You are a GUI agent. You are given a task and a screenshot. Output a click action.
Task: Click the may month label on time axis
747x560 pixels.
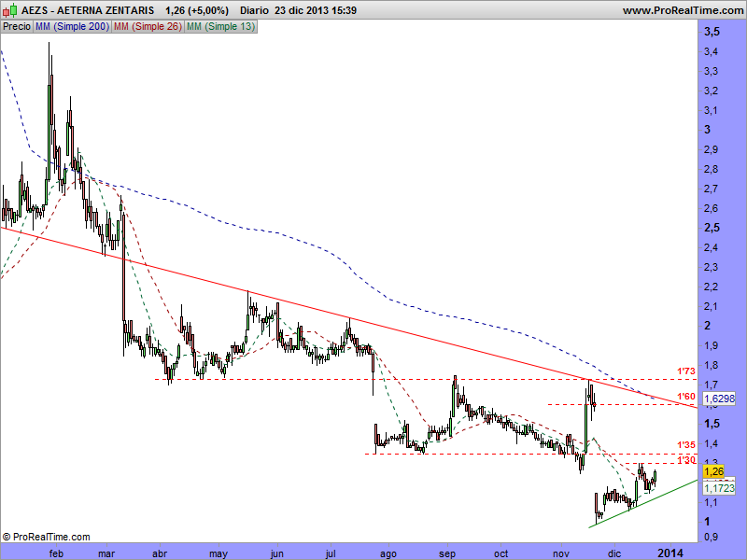218,554
